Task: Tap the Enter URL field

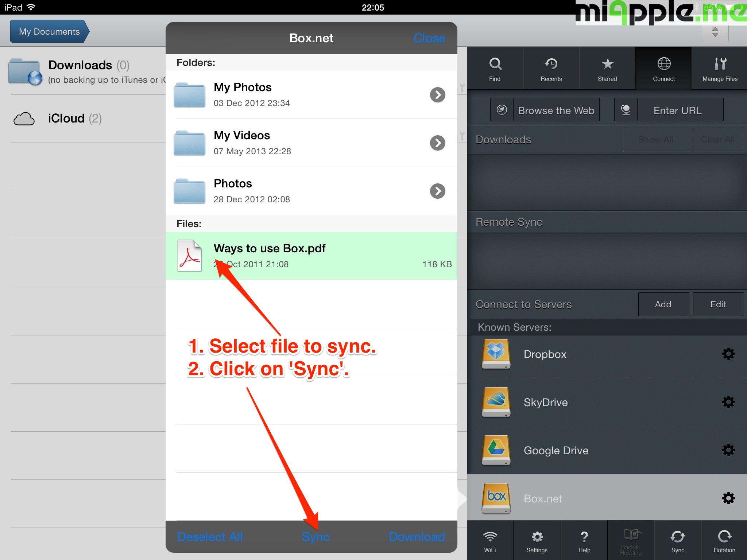Action: (677, 110)
